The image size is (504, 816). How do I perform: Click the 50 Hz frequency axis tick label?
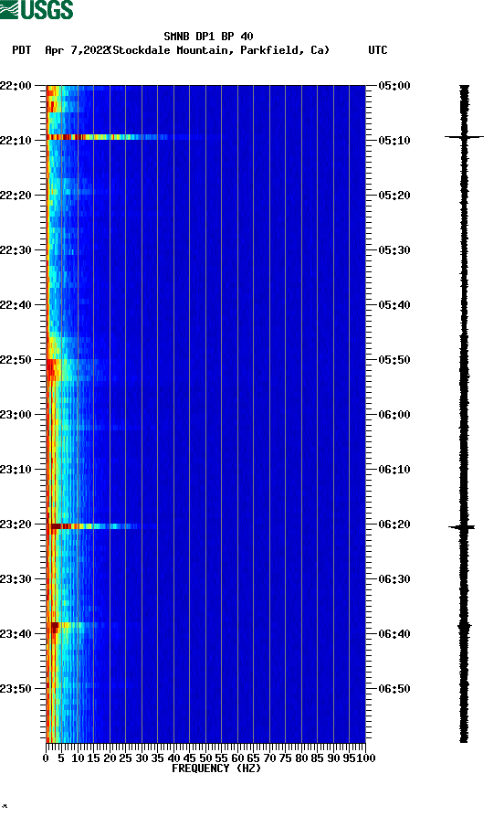click(205, 758)
